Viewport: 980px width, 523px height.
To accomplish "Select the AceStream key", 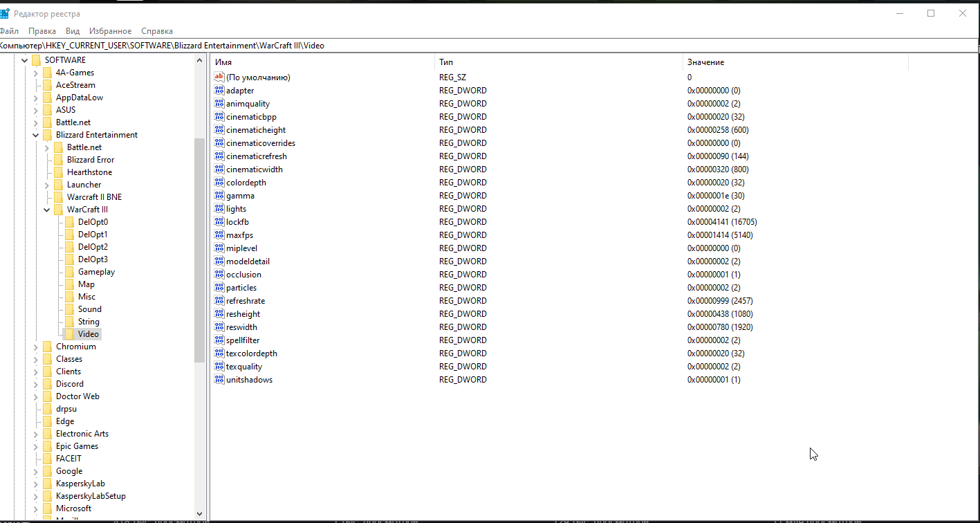I will tap(75, 85).
